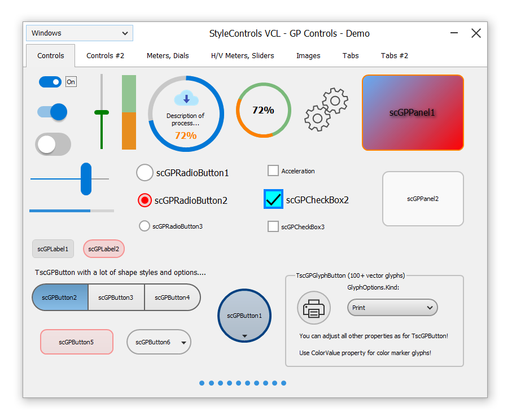Click the green-orange 72% circular gauge
This screenshot has width=512, height=420.
point(264,110)
